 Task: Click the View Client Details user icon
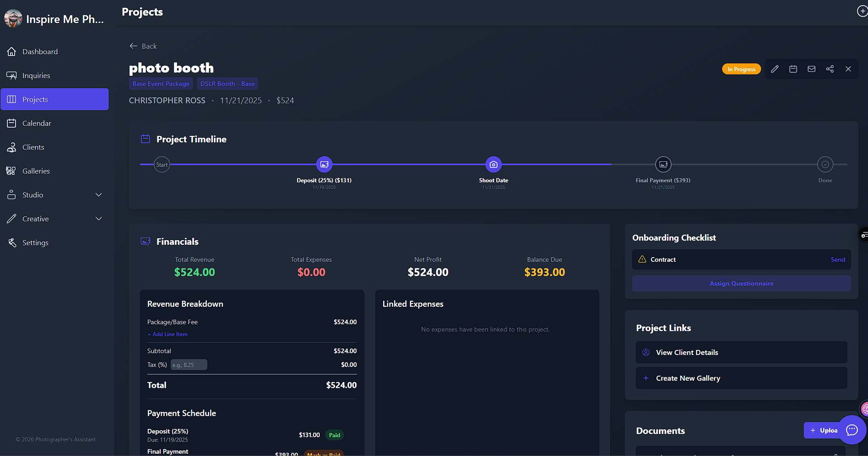646,352
